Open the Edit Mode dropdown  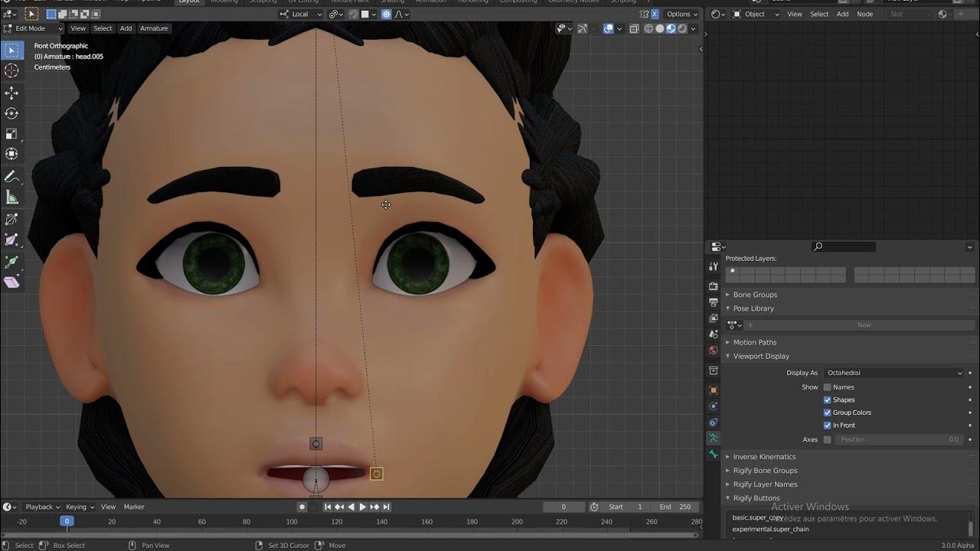click(x=34, y=28)
